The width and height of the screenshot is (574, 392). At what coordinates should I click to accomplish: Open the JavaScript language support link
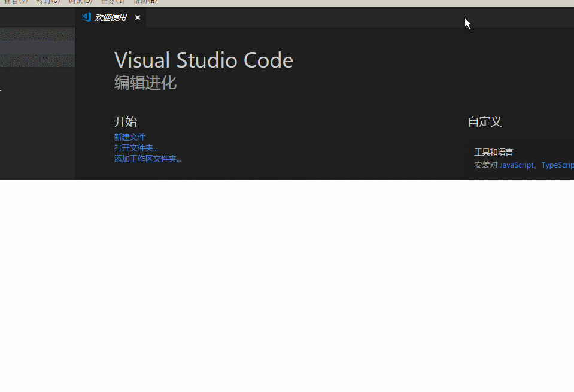click(x=516, y=165)
